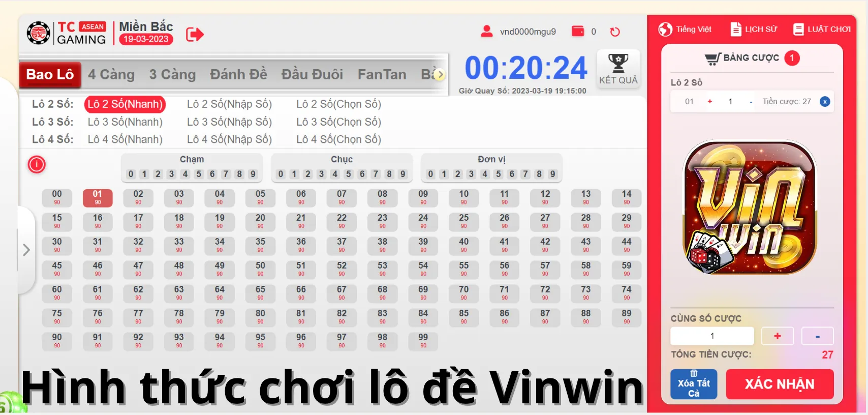Switch to the Đánh Đề tab
Screen dimensions: 868x415
238,75
